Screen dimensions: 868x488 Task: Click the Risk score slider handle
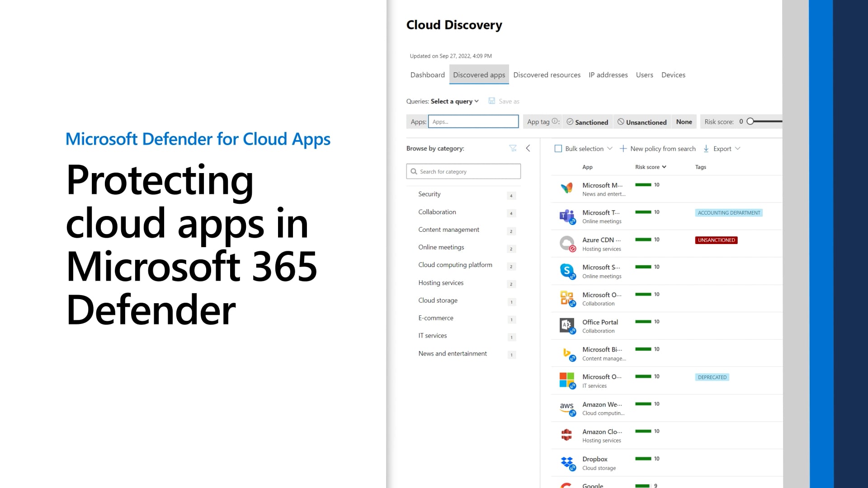click(x=750, y=122)
